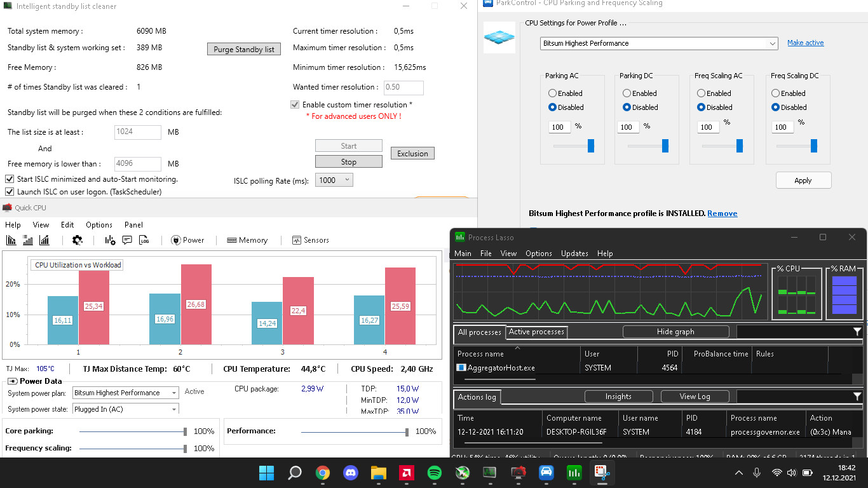Open the Help menu in Quick CPU
This screenshot has height=488, width=868.
(x=13, y=225)
